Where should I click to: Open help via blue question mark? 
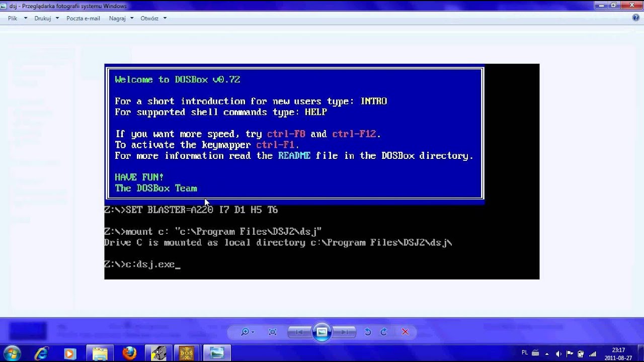[635, 18]
